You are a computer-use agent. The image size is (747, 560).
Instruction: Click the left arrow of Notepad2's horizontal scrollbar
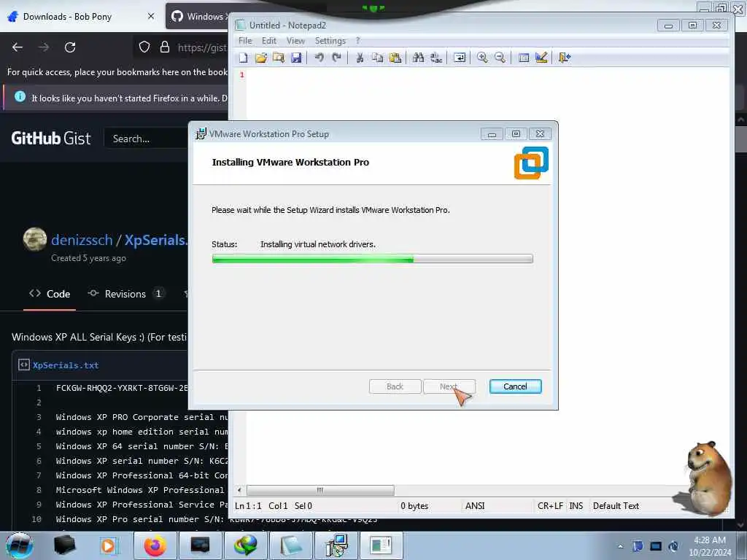pos(239,490)
